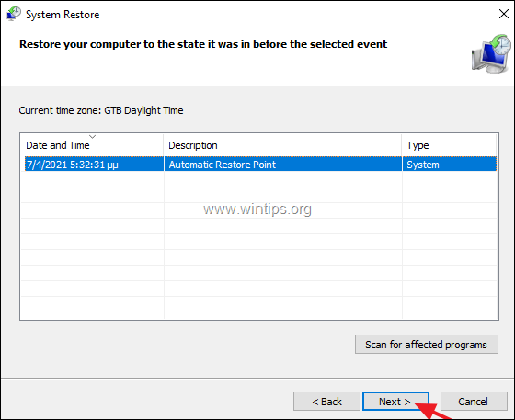This screenshot has width=515, height=420.
Task: Click the sort arrow above Date and Time
Action: click(92, 137)
